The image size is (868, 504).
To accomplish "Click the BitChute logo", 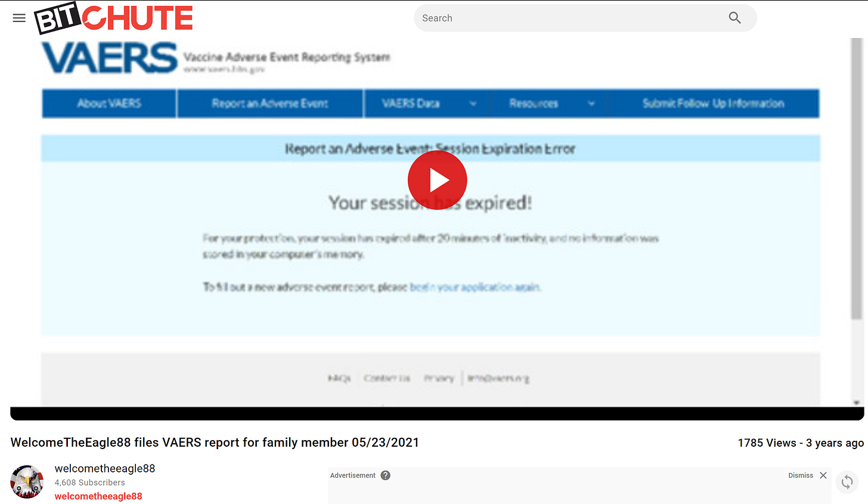I will point(113,18).
